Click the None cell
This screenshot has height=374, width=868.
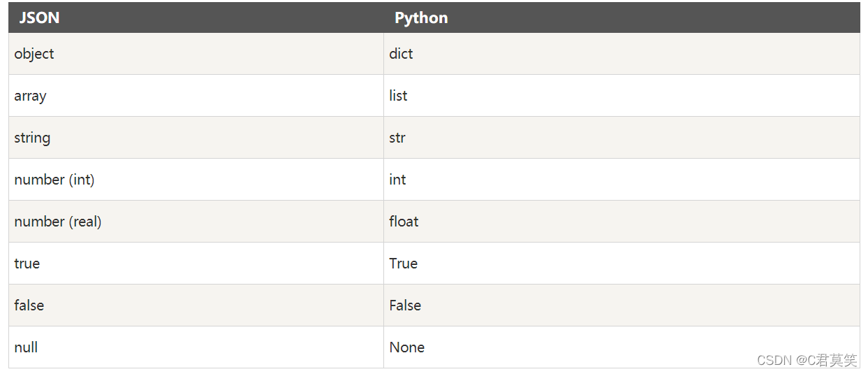point(621,347)
